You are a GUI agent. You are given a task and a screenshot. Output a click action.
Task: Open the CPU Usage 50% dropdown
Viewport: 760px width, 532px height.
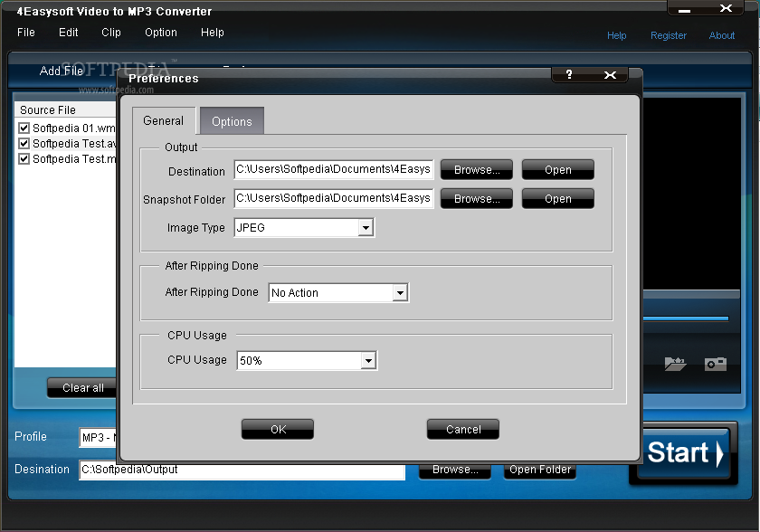[368, 360]
